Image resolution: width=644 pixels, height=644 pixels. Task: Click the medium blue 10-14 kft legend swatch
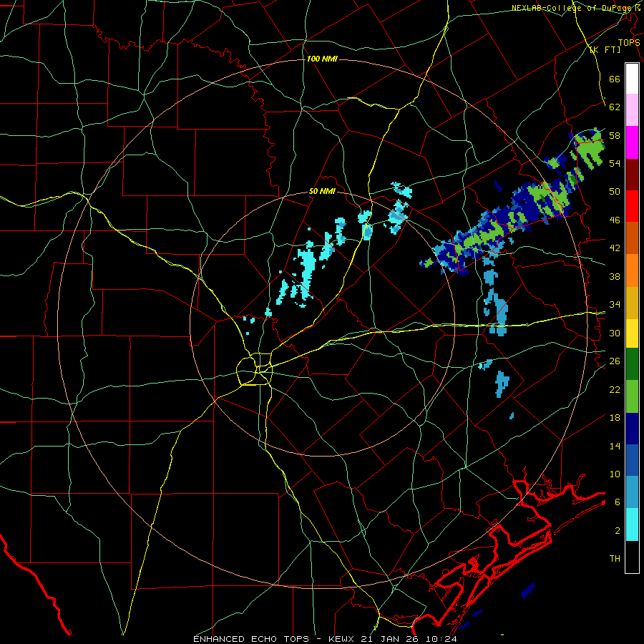coord(632,460)
